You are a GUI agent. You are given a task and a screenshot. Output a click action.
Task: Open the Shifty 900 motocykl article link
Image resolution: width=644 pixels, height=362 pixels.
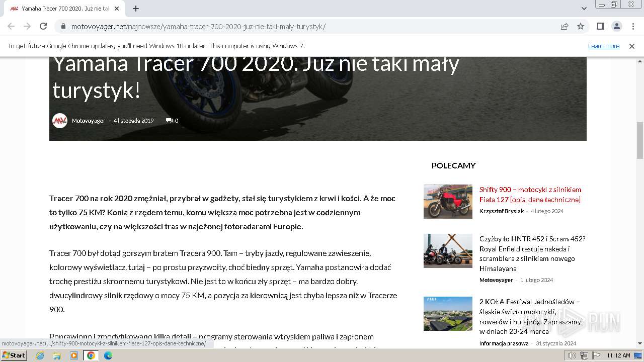(530, 195)
